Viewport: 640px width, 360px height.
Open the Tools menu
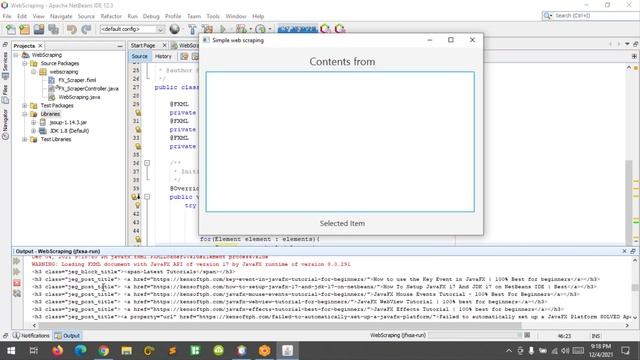(213, 16)
